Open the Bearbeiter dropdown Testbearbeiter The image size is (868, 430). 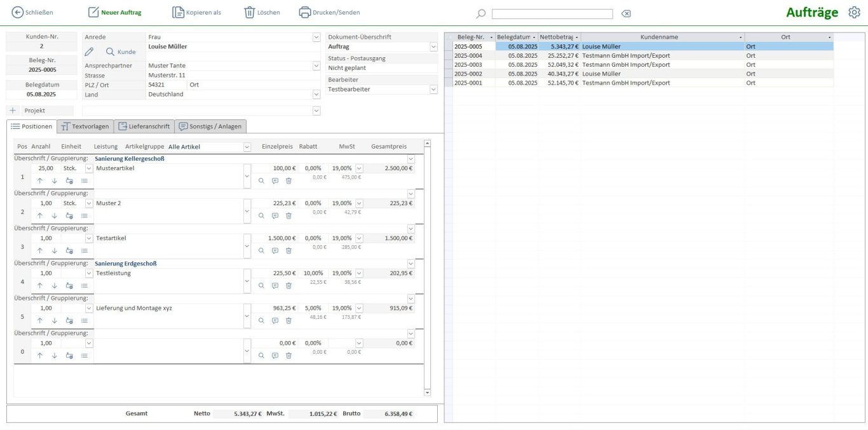coord(434,90)
